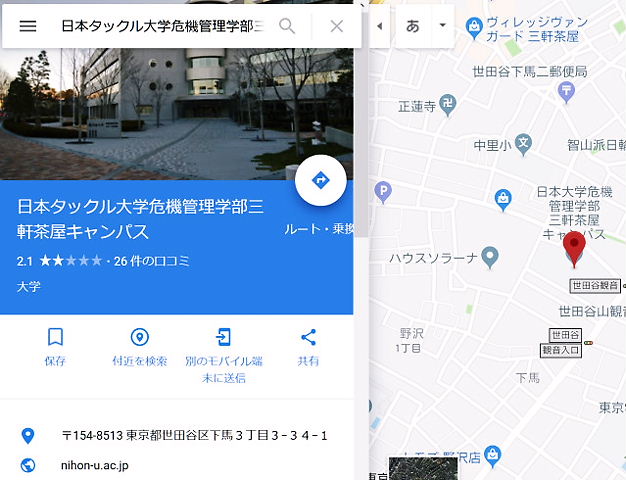Open the nihon-u.ac.jp website link

(95, 465)
